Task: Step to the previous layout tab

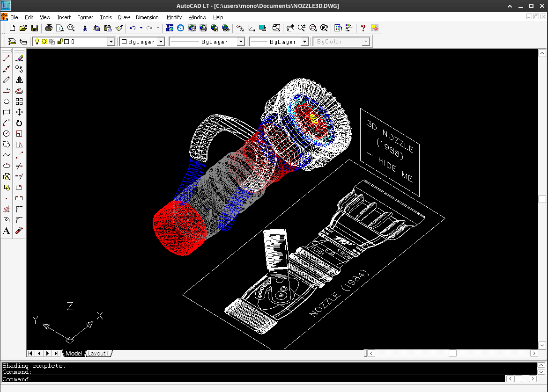Action: coord(39,354)
